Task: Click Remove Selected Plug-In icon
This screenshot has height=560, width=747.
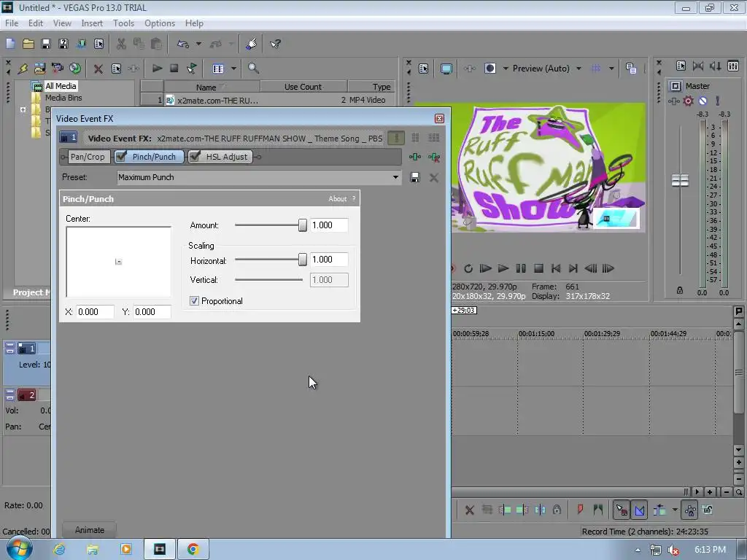Action: tap(433, 157)
